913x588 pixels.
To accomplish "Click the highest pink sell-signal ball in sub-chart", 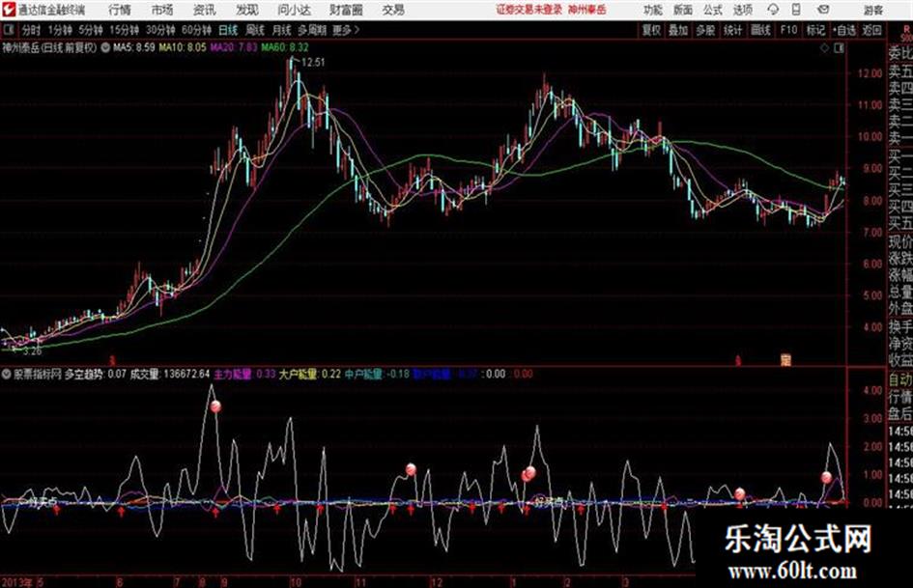I will point(216,406).
